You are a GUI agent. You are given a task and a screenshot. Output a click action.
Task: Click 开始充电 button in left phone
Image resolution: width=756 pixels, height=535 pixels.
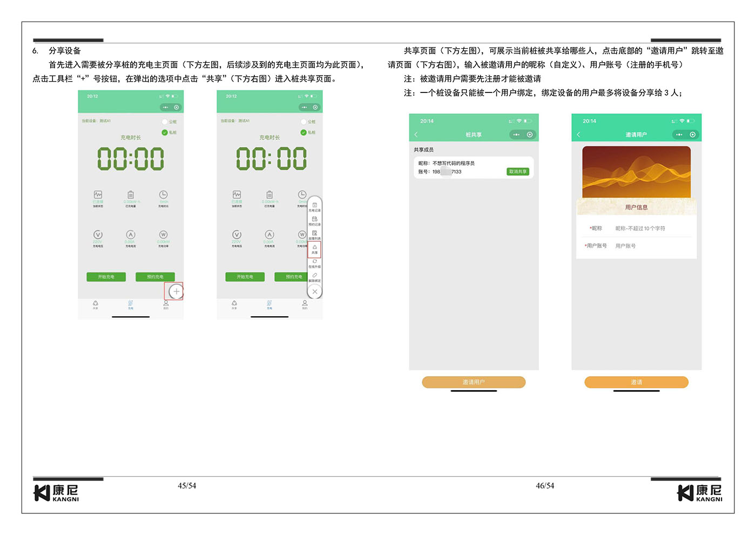pos(106,277)
